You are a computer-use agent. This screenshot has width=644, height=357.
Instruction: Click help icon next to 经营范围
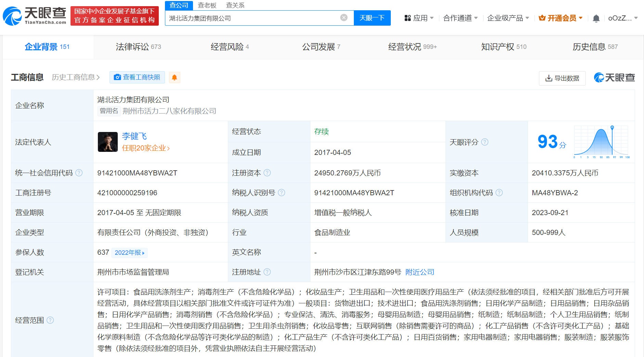pyautogui.click(x=50, y=320)
